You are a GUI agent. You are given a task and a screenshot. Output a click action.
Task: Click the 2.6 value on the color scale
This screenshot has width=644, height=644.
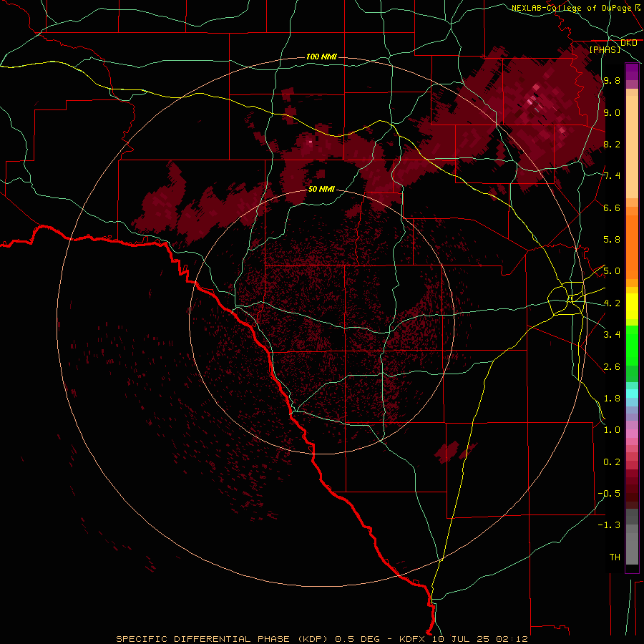612,367
